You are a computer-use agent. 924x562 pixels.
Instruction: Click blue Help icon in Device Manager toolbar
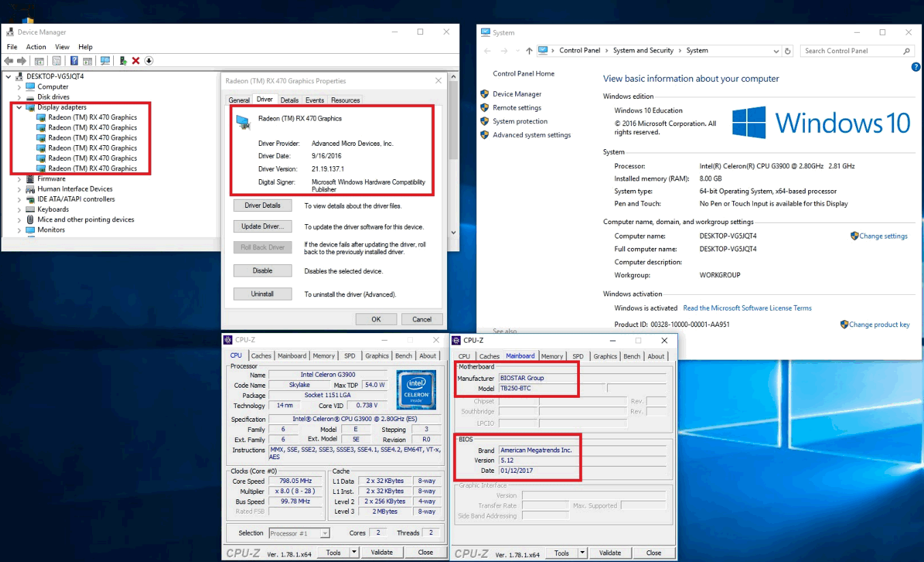(74, 61)
